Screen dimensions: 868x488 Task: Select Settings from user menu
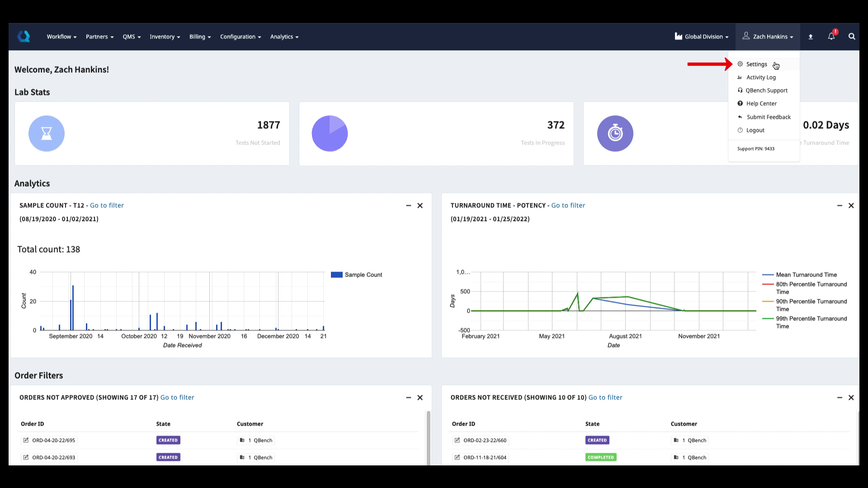point(756,64)
